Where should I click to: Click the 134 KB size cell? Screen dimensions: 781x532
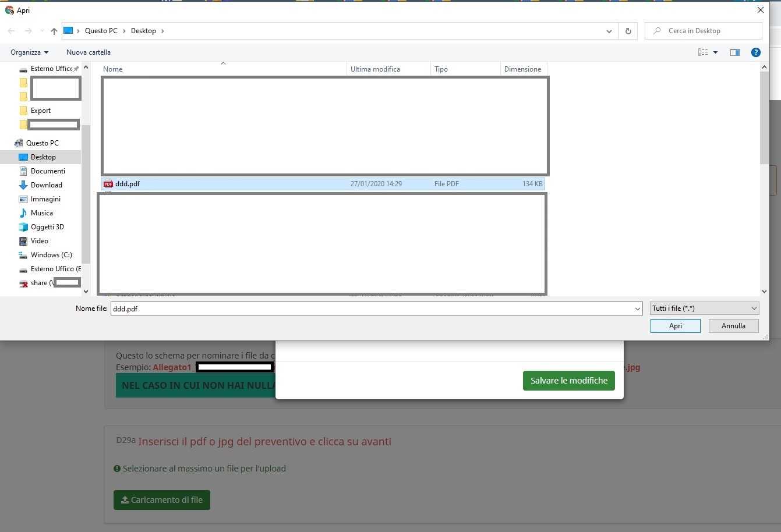532,184
